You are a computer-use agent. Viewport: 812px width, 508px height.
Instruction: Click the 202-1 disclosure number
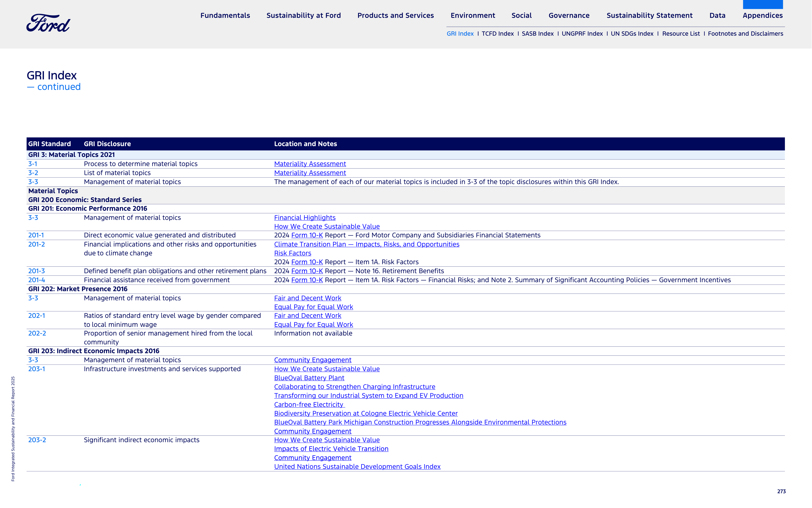37,316
